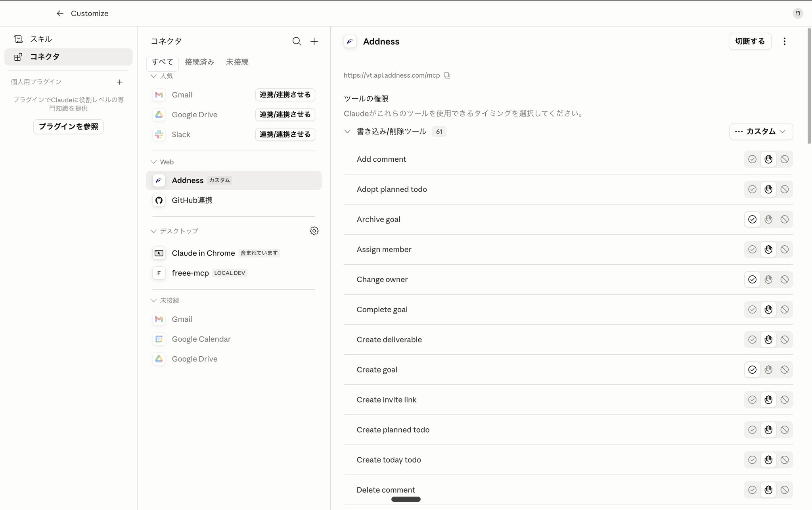Image resolution: width=812 pixels, height=510 pixels.
Task: Block the Complete goal tool
Action: (784, 309)
